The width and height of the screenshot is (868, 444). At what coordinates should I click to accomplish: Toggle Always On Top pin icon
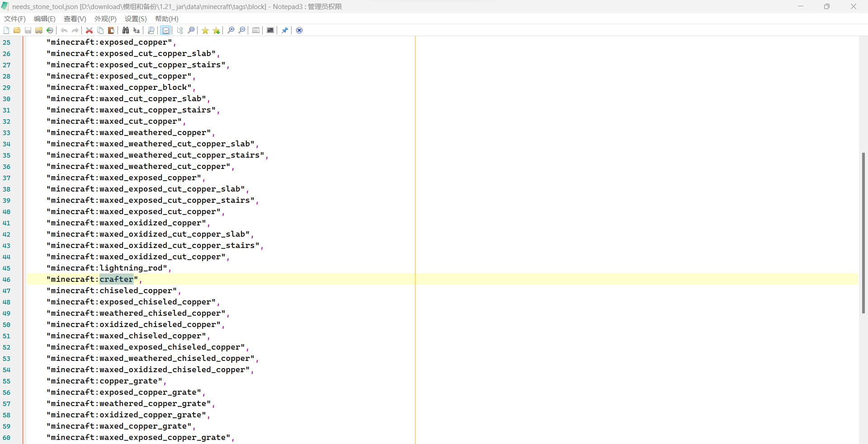[x=285, y=30]
